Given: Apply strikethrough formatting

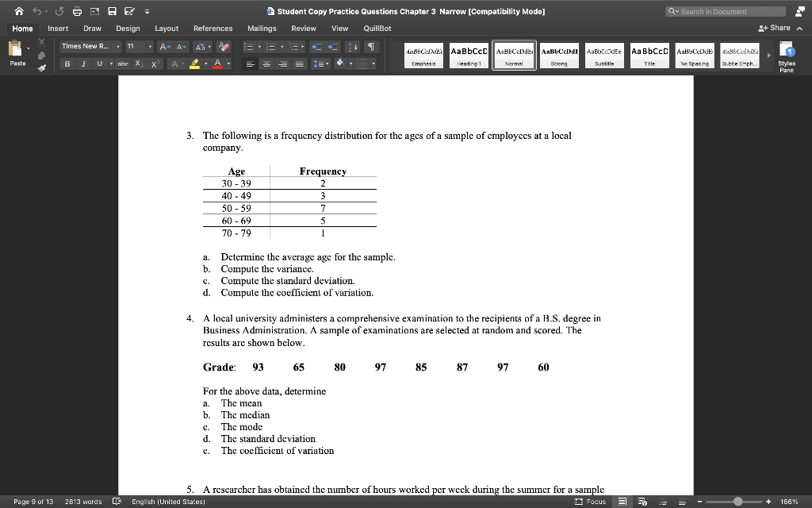Looking at the screenshot, I should pos(124,63).
